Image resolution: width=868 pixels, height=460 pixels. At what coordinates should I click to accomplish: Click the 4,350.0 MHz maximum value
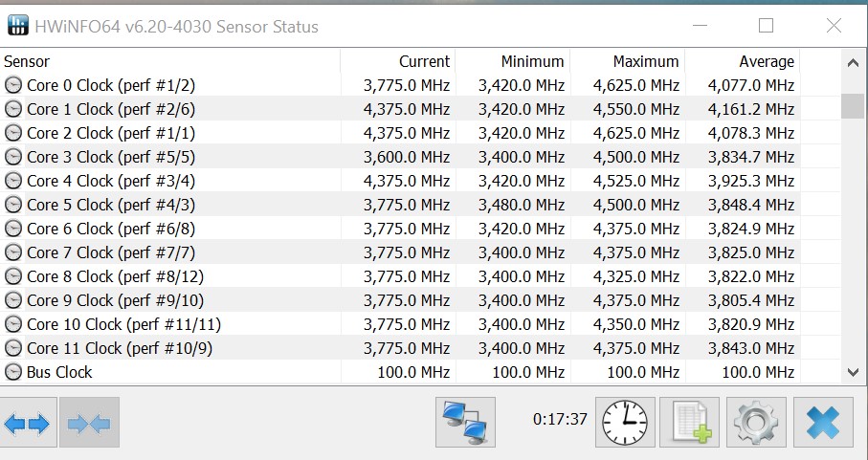click(x=636, y=324)
